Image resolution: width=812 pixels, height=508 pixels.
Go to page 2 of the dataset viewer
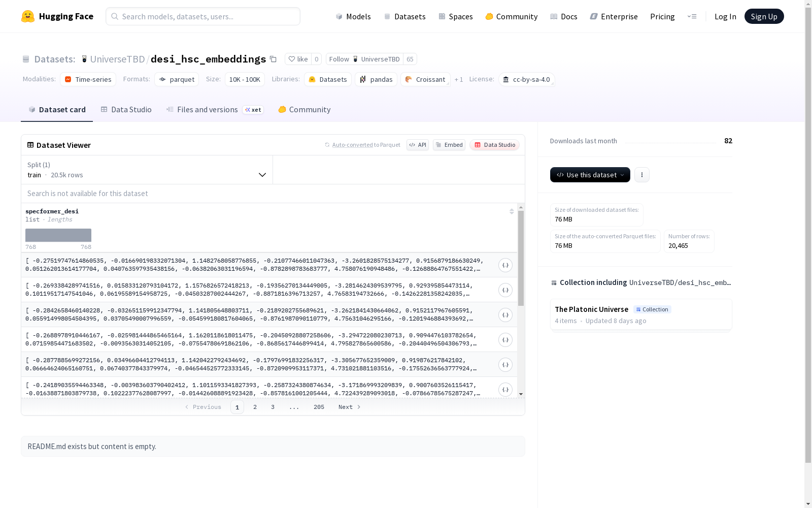(x=255, y=407)
